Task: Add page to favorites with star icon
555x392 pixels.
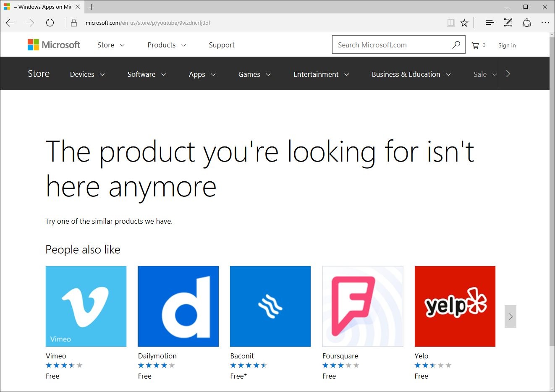Action: pos(464,23)
